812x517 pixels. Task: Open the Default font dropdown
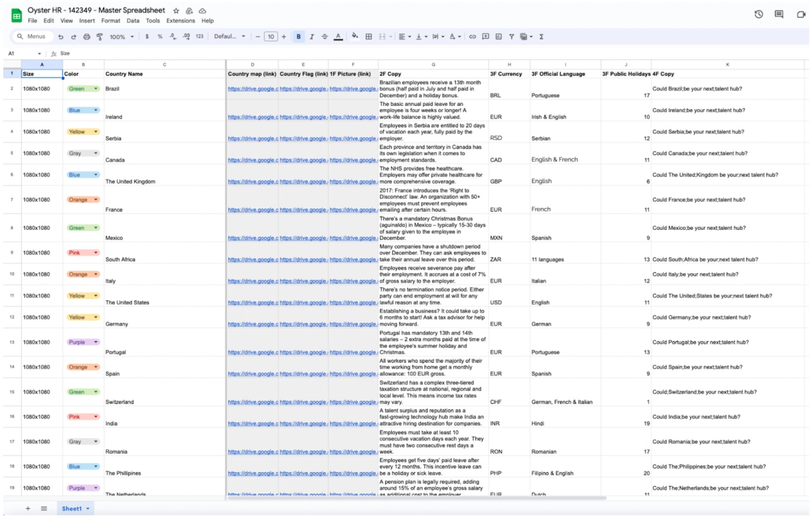230,37
